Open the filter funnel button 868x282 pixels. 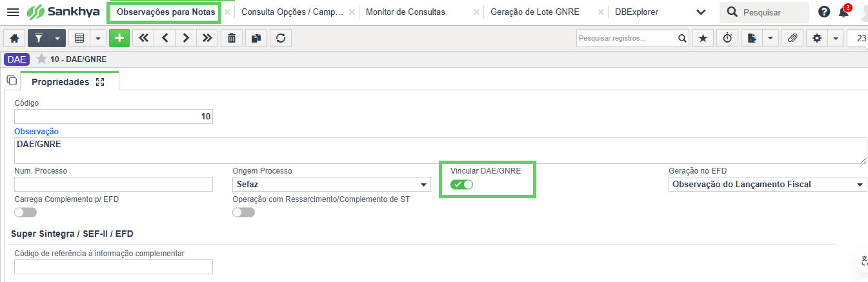point(38,38)
